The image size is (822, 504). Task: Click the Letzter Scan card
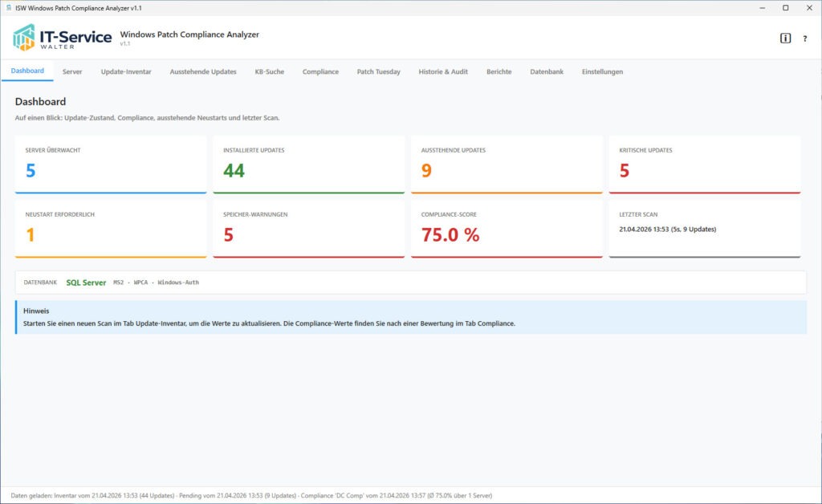pyautogui.click(x=704, y=229)
